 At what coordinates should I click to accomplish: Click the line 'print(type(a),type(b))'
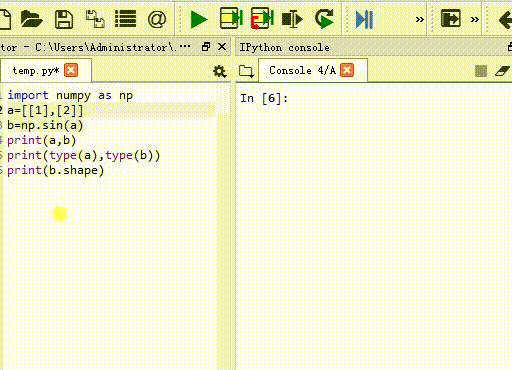pyautogui.click(x=84, y=155)
